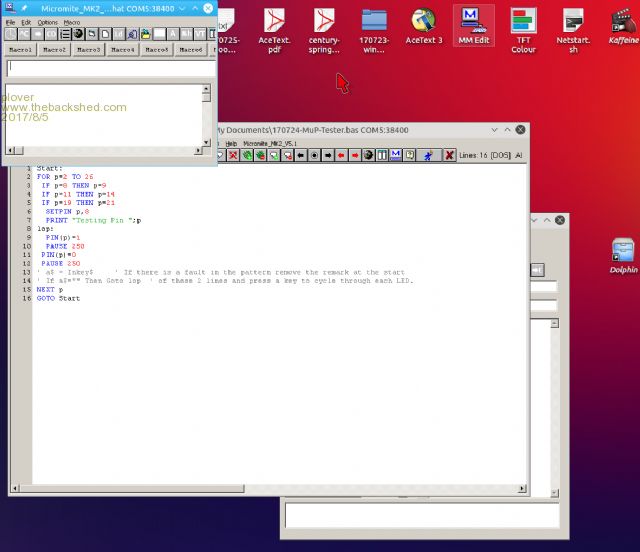Click the globe icon in editor toolbar

pyautogui.click(x=368, y=155)
